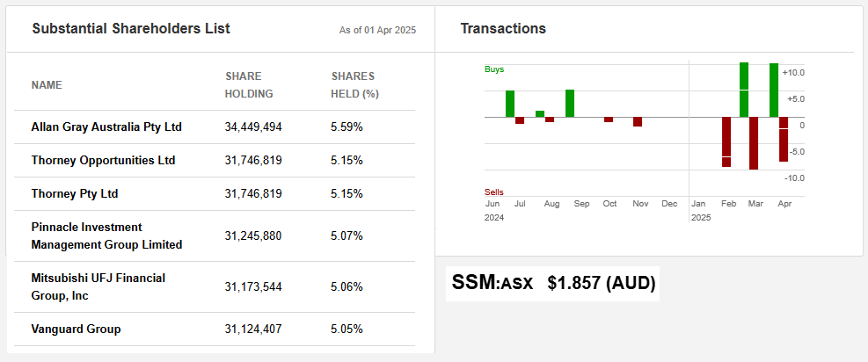Sort by SHARES HELD (%) column header
This screenshot has width=868, height=362.
354,85
